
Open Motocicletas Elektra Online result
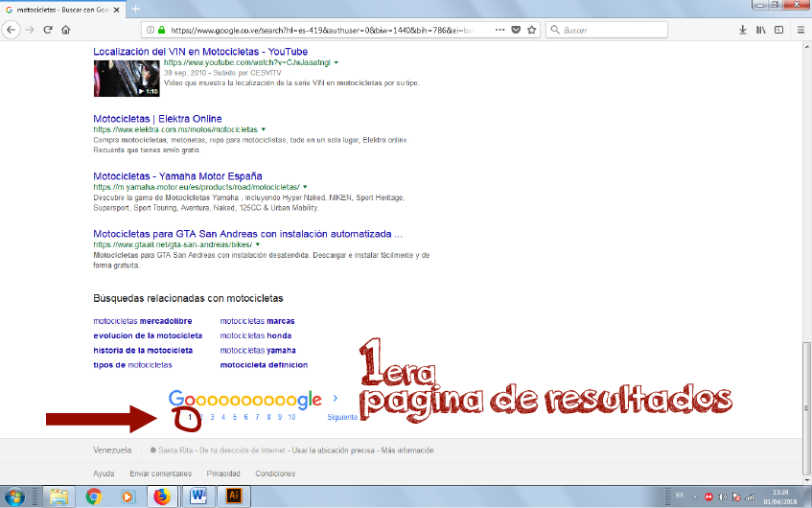[157, 119]
